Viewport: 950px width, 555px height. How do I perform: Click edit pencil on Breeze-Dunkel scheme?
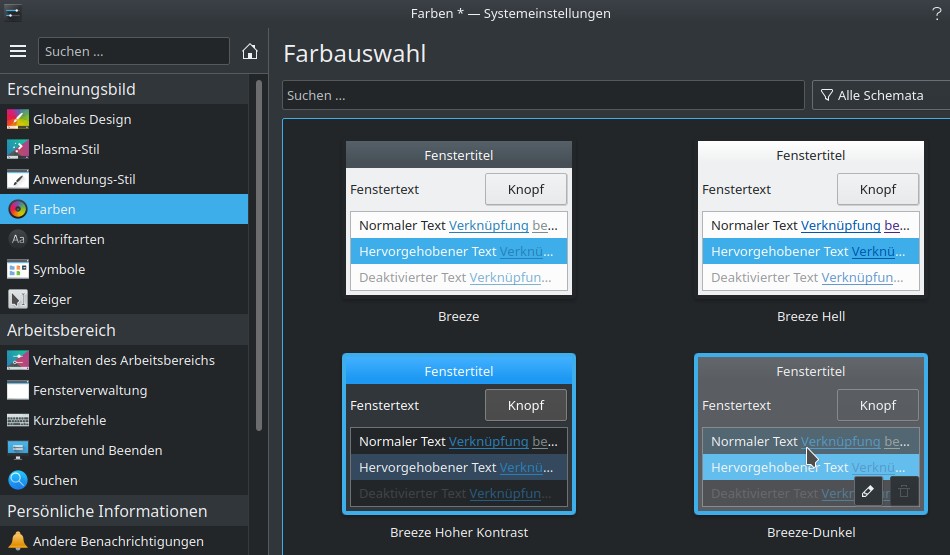868,491
